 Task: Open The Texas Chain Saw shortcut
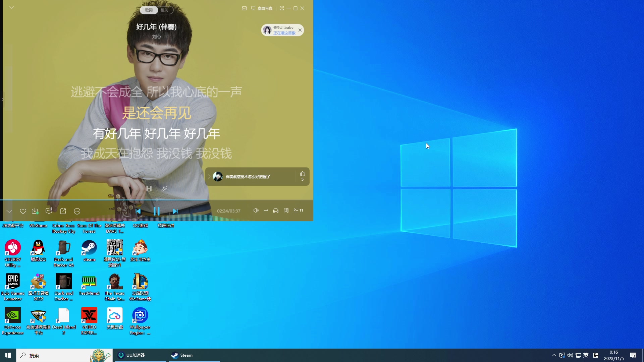pyautogui.click(x=115, y=287)
